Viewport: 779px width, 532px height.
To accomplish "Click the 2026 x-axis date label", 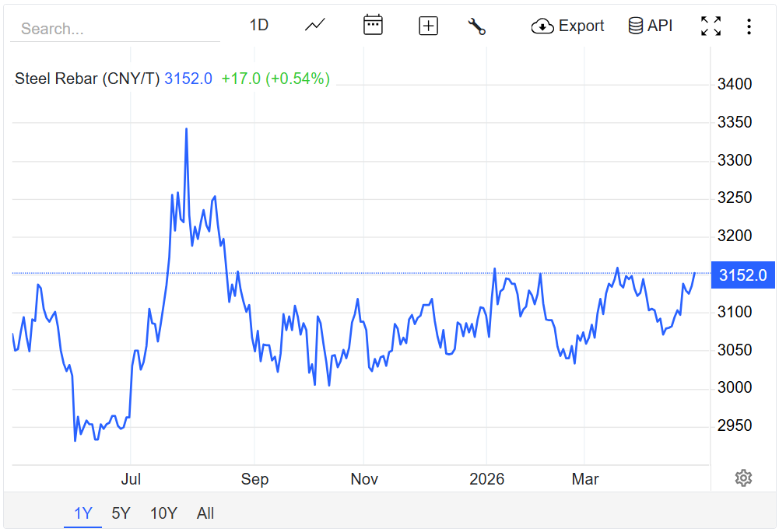I will pyautogui.click(x=486, y=479).
